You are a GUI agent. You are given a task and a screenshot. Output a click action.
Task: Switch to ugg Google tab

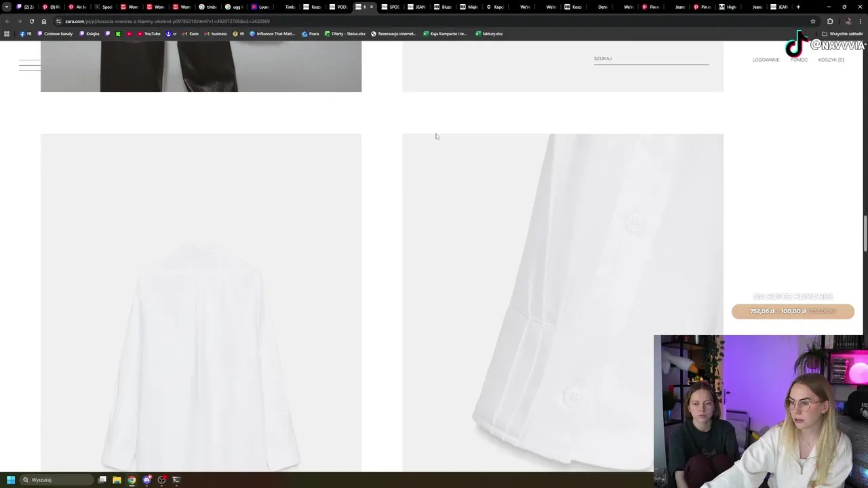[x=234, y=7]
